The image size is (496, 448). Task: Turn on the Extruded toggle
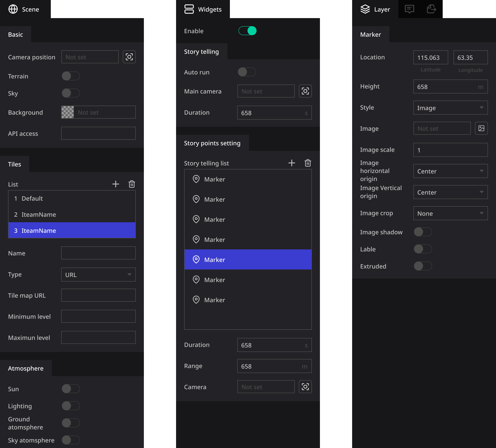[423, 266]
